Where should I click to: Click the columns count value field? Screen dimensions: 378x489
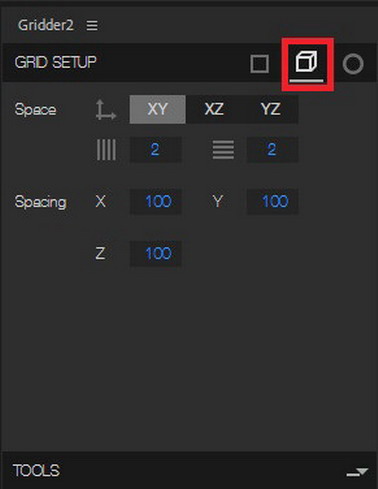pyautogui.click(x=156, y=149)
